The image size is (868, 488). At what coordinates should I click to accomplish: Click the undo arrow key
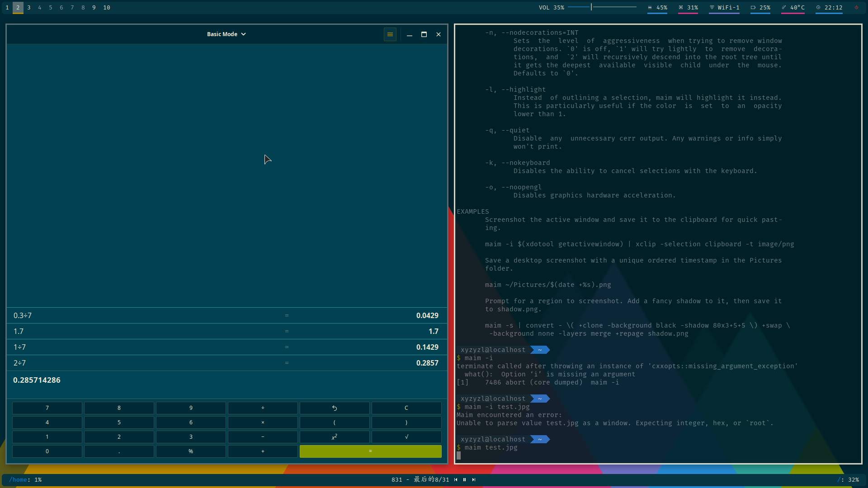click(x=335, y=408)
